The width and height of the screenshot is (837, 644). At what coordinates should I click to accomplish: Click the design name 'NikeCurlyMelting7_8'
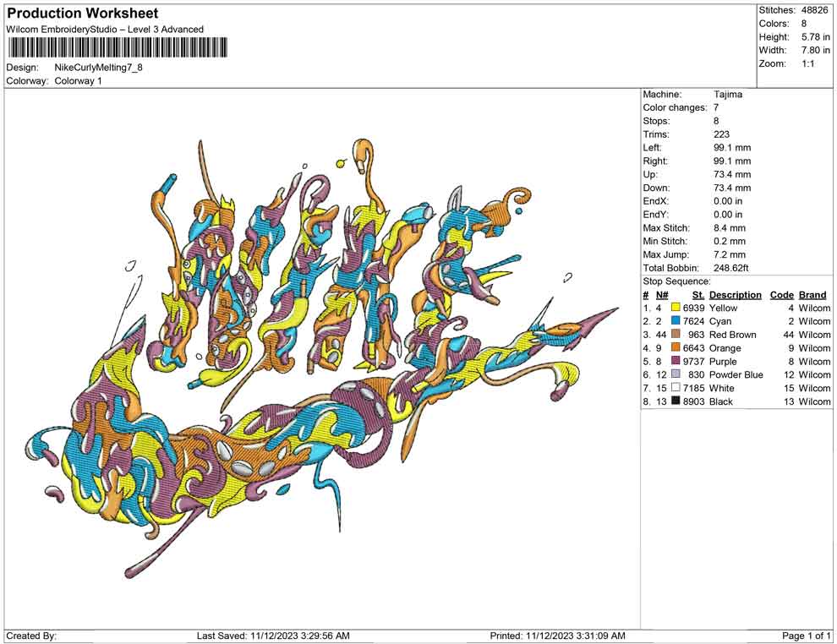point(99,68)
